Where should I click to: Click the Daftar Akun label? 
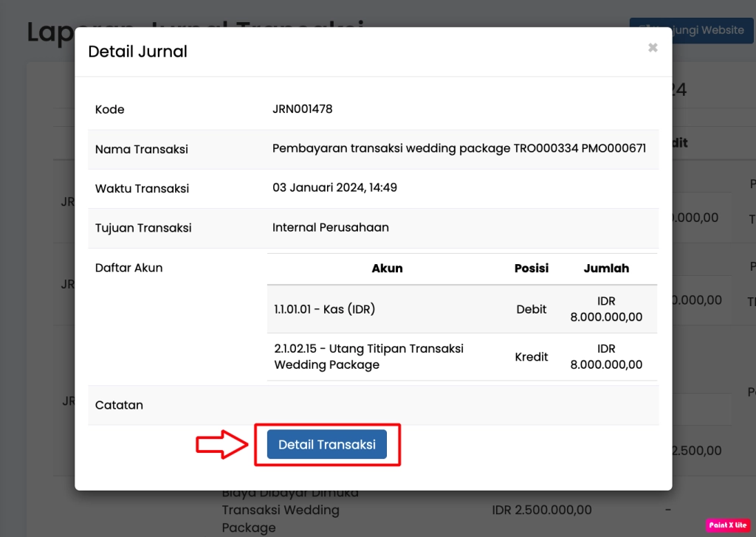(128, 268)
